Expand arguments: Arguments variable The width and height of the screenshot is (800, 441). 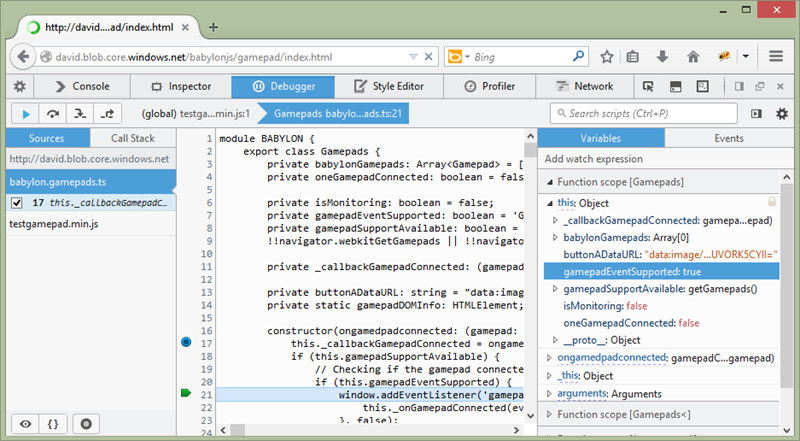click(x=549, y=394)
